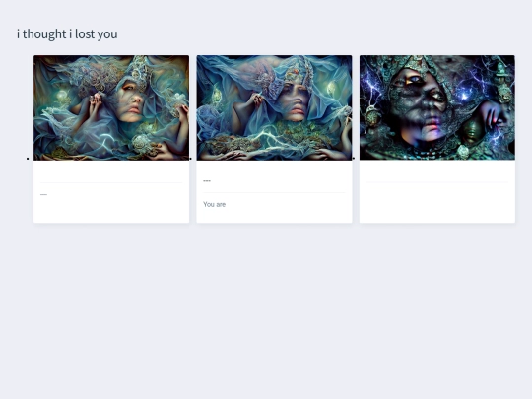Click the divider line in the middle card
The width and height of the screenshot is (532, 399).
(274, 192)
